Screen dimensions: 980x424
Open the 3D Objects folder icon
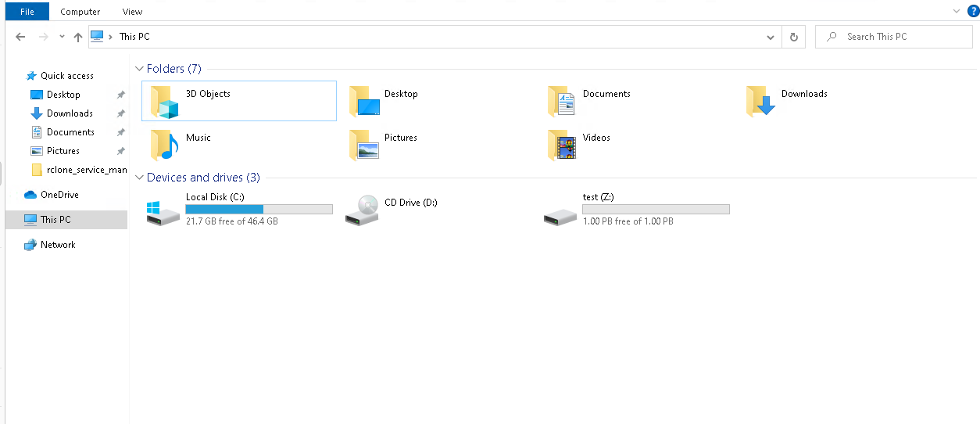(x=164, y=101)
